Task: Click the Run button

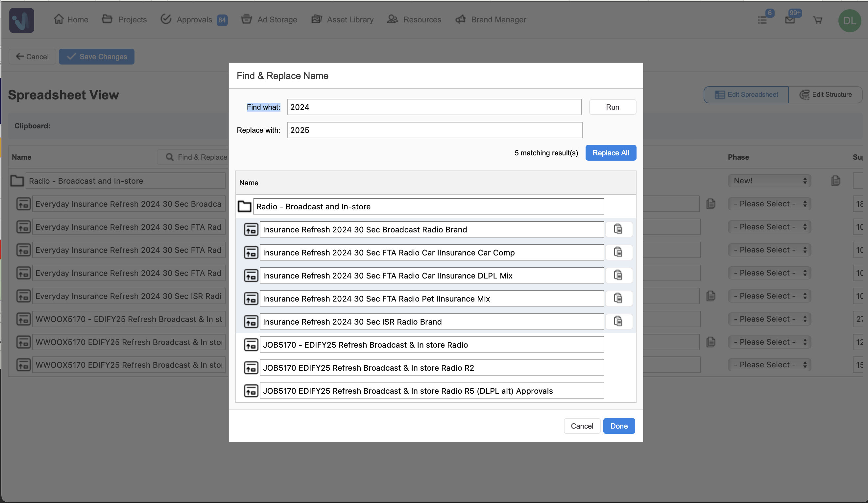Action: tap(612, 107)
